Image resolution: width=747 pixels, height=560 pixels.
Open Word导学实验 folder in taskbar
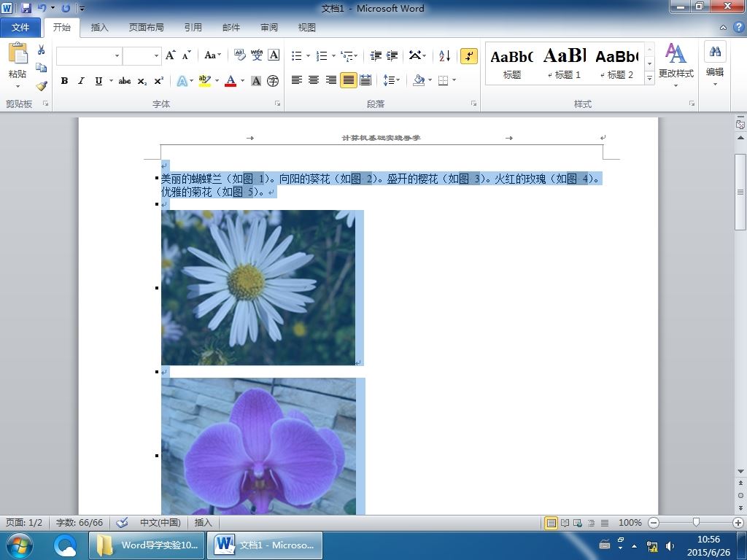click(147, 545)
